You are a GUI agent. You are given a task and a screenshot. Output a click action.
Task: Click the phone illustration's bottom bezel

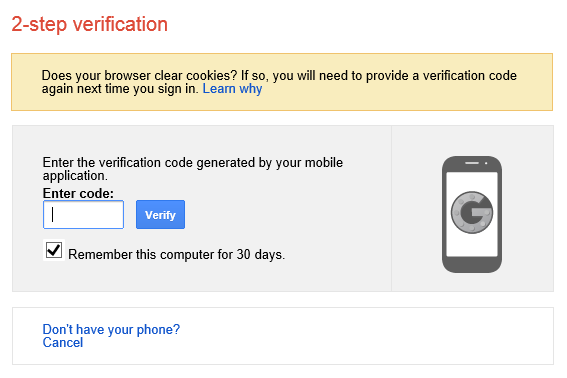click(x=472, y=265)
